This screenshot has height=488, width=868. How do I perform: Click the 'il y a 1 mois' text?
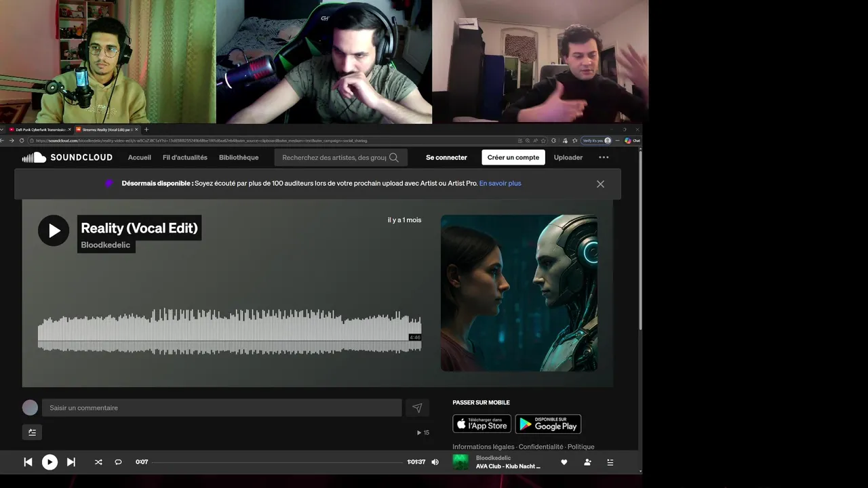[404, 220]
